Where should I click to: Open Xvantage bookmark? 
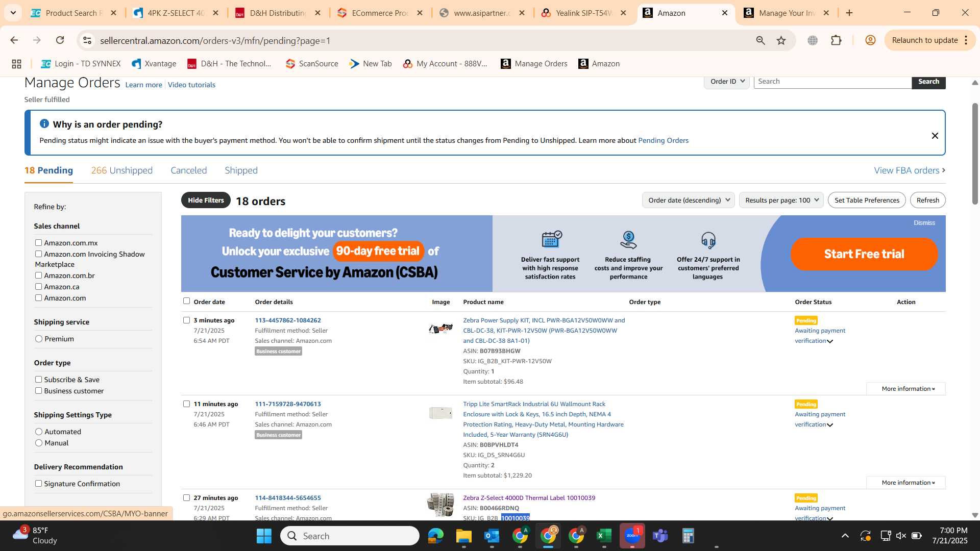(x=154, y=64)
